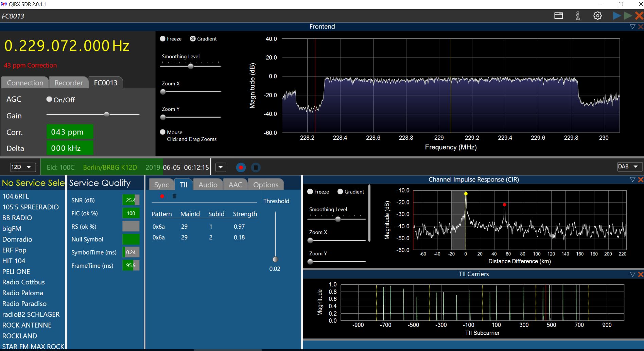Toggle the AGC On/Off radio button
The image size is (644, 351).
click(49, 99)
